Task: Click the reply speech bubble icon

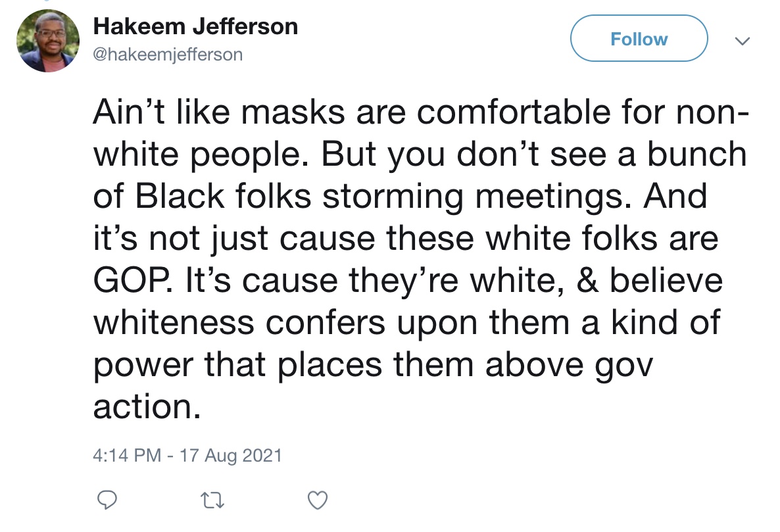Action: tap(107, 500)
